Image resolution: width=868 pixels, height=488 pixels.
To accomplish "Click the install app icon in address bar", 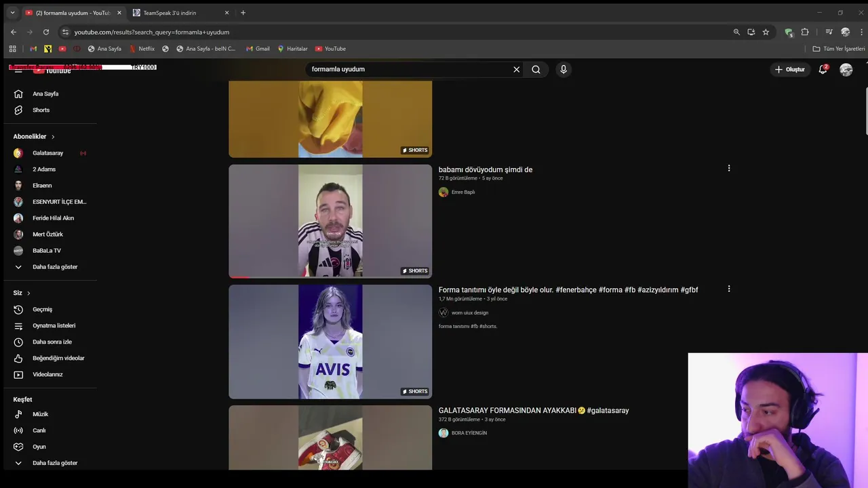I will (x=751, y=32).
